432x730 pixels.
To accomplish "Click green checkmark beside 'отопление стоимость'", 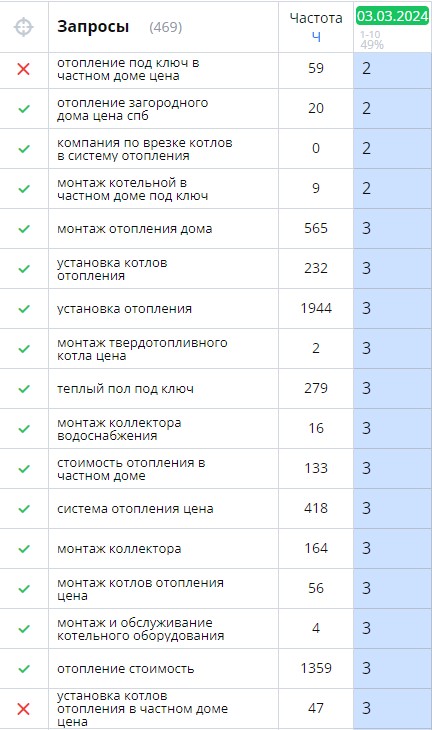I will click(x=24, y=669).
